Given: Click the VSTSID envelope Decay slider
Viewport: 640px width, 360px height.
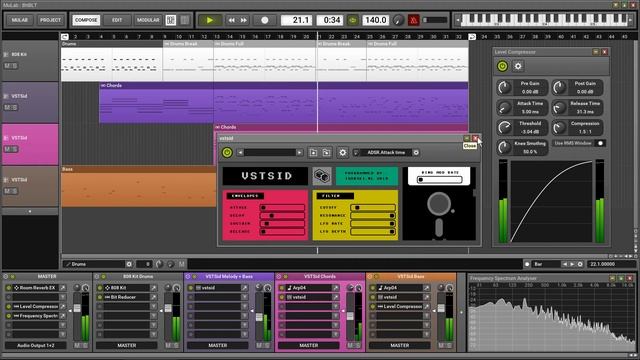Looking at the screenshot, I should pos(282,216).
